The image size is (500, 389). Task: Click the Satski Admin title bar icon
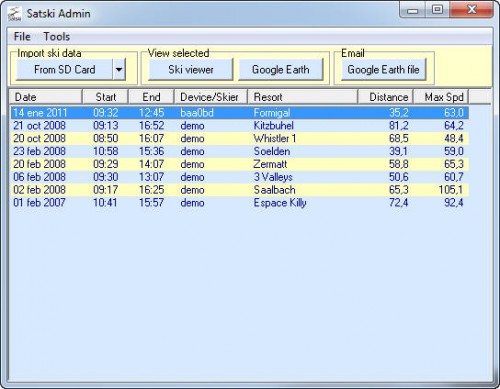[x=14, y=14]
